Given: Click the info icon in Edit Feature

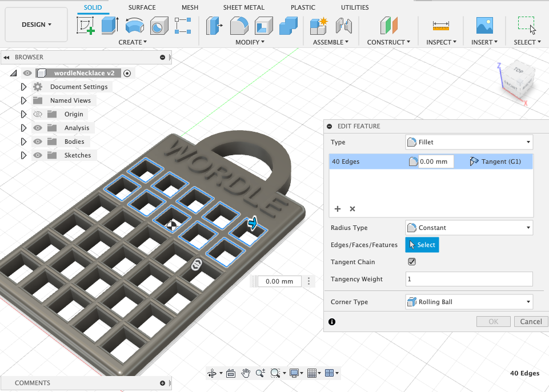Looking at the screenshot, I should point(332,322).
